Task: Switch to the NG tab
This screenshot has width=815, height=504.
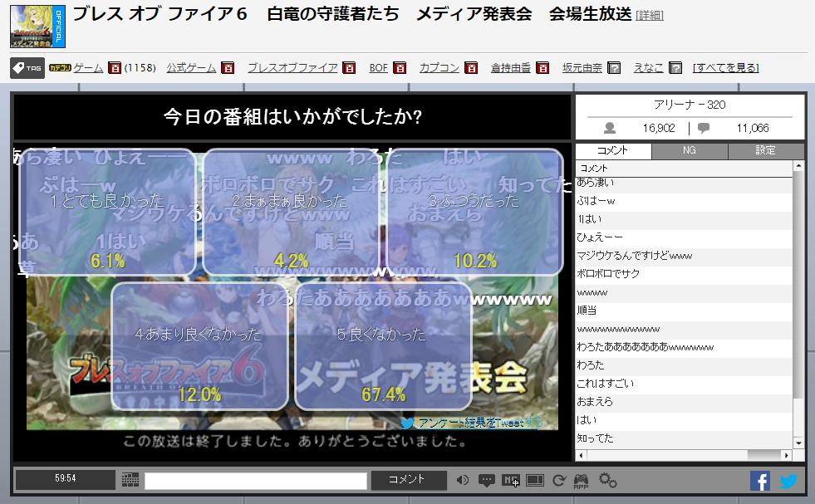Action: [690, 150]
